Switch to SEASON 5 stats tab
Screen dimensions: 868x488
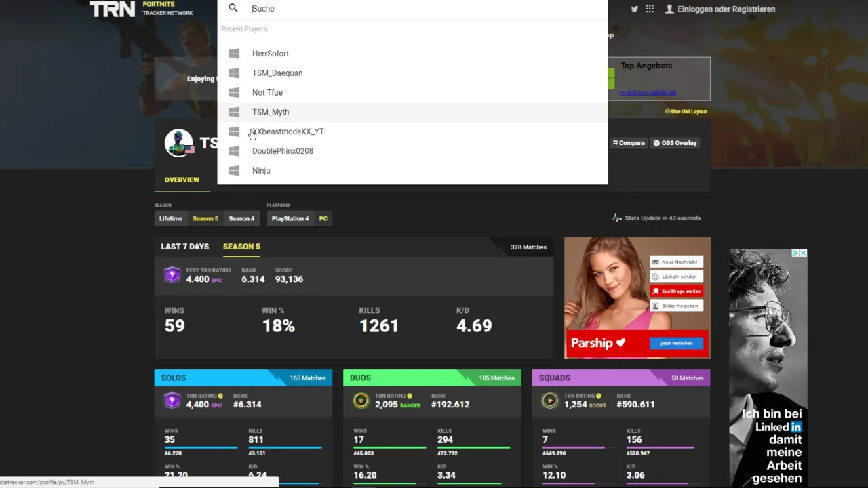(241, 247)
